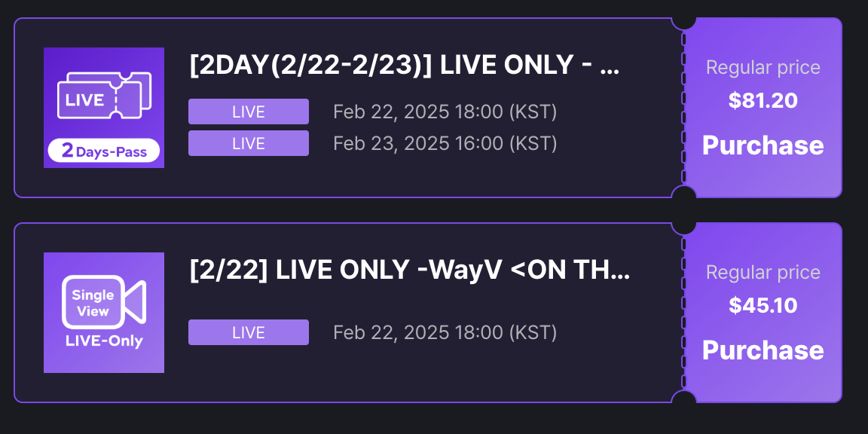Click LIVE badge beside Feb 22 in 2DAY ticket

coord(249,112)
